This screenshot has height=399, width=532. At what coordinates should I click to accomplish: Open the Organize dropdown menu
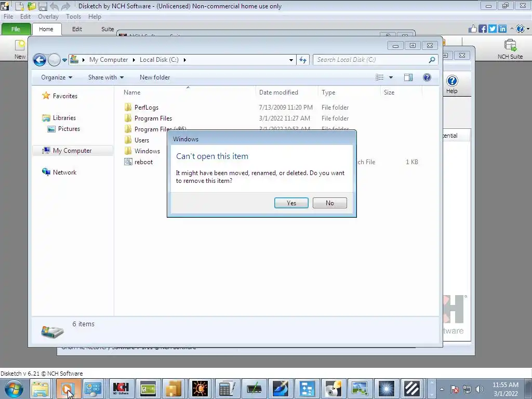click(57, 77)
